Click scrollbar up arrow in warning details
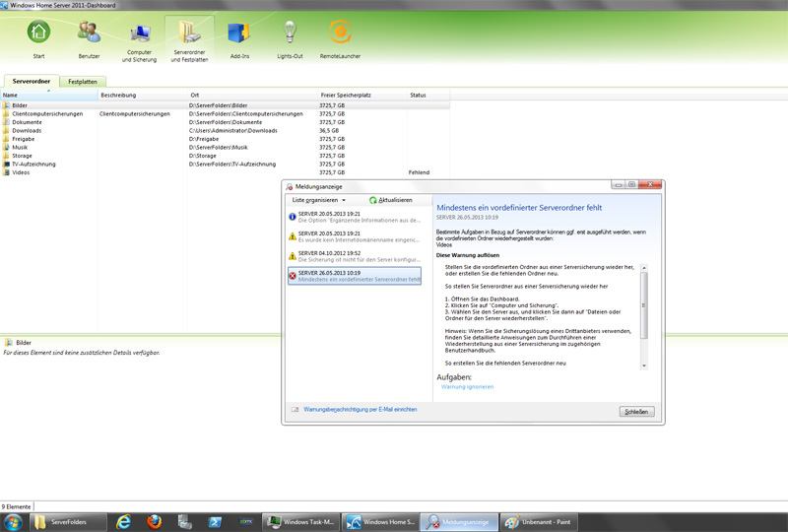Viewport: 788px width, 532px height. coord(644,268)
